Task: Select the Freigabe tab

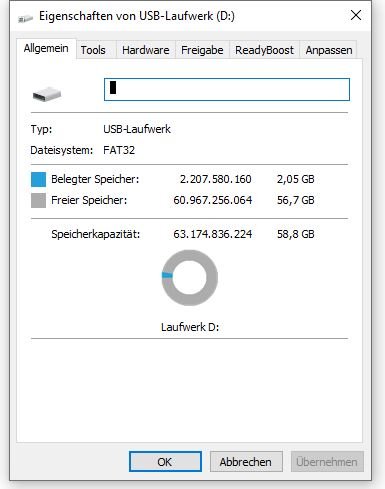Action: [202, 50]
